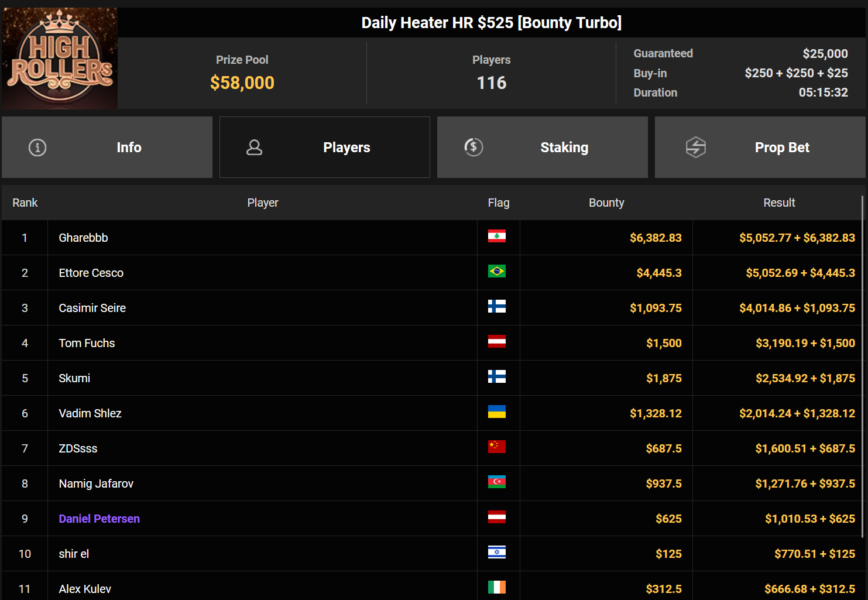The image size is (868, 600).
Task: Click the Players person silhouette icon
Action: coord(254,148)
